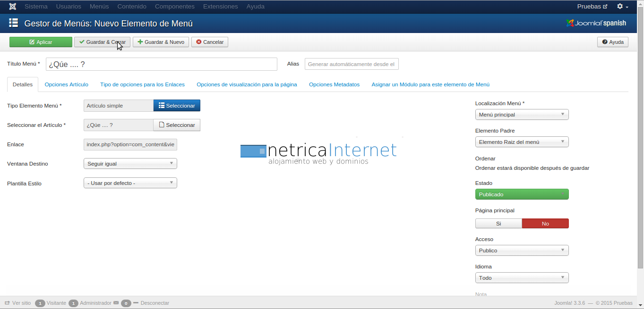Image resolution: width=644 pixels, height=309 pixels.
Task: Click Cancelar to discard changes
Action: tap(210, 42)
